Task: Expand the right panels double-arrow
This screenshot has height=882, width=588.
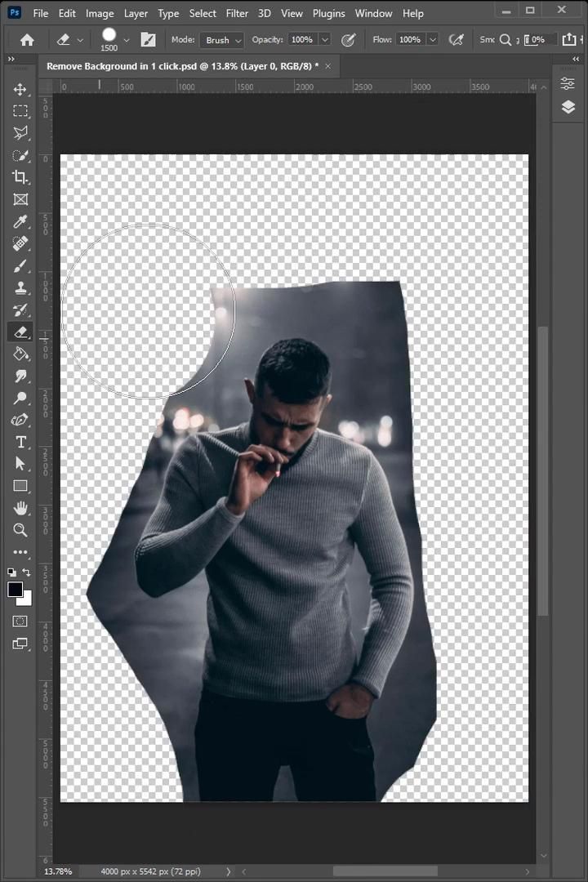Action: (576, 59)
